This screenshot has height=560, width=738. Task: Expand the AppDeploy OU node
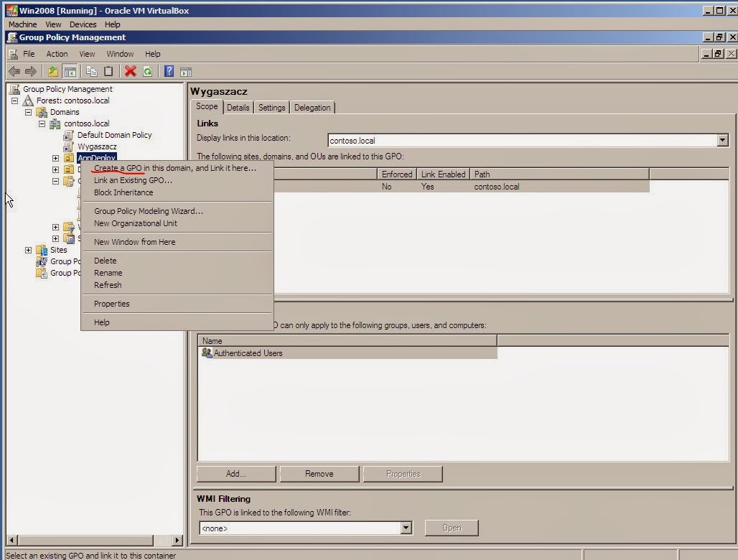click(55, 158)
